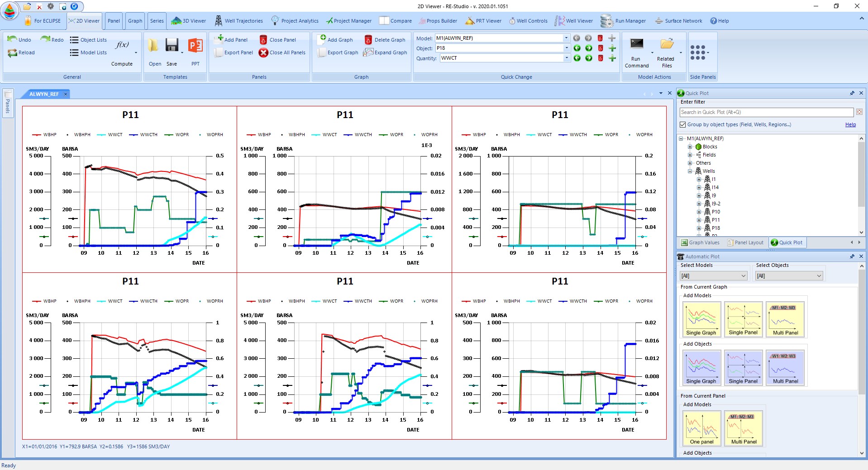868x470 pixels.
Task: Expand the Blocks tree node
Action: point(690,147)
